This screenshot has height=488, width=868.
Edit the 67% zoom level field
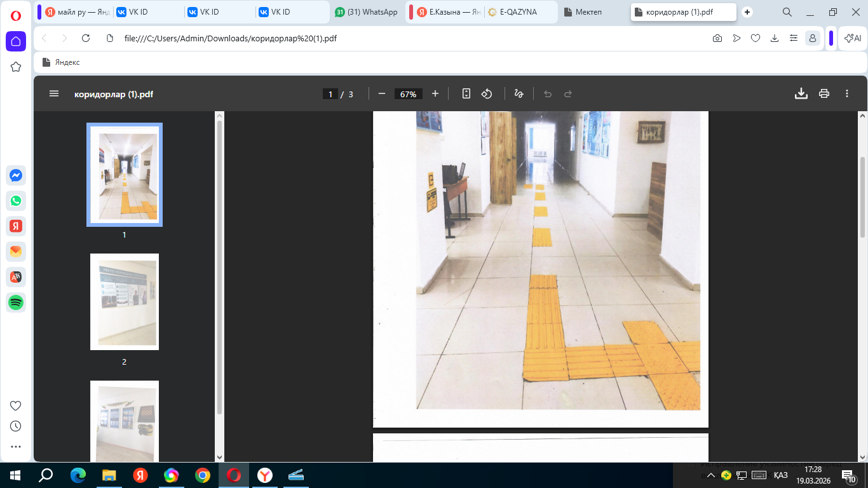[409, 94]
